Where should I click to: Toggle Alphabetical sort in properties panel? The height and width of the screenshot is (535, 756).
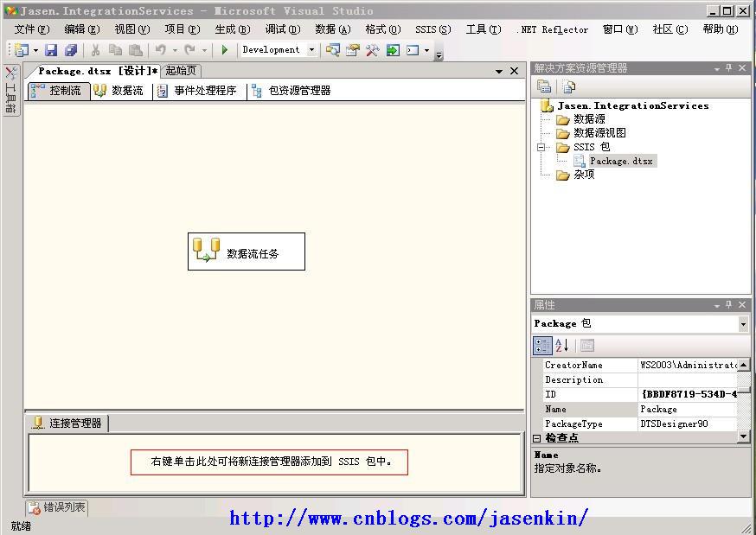[x=562, y=345]
